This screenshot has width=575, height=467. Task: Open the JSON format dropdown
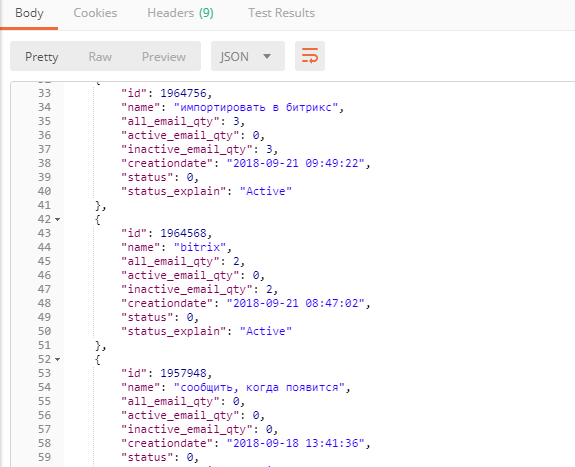click(x=248, y=56)
